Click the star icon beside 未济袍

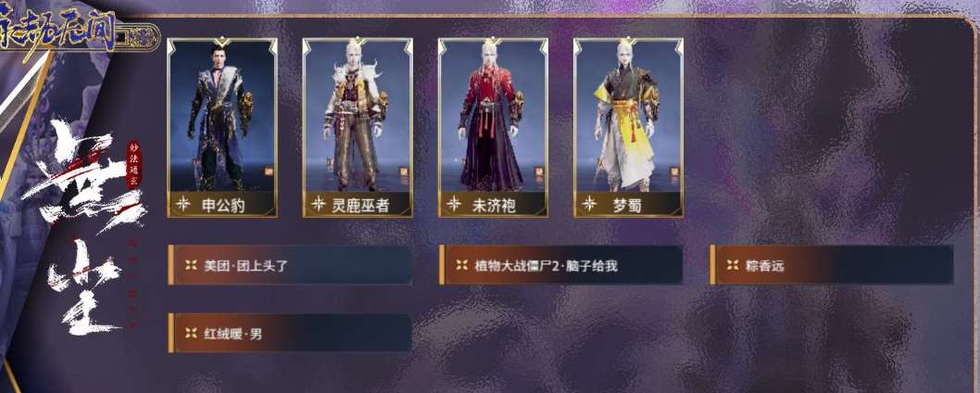pos(454,204)
